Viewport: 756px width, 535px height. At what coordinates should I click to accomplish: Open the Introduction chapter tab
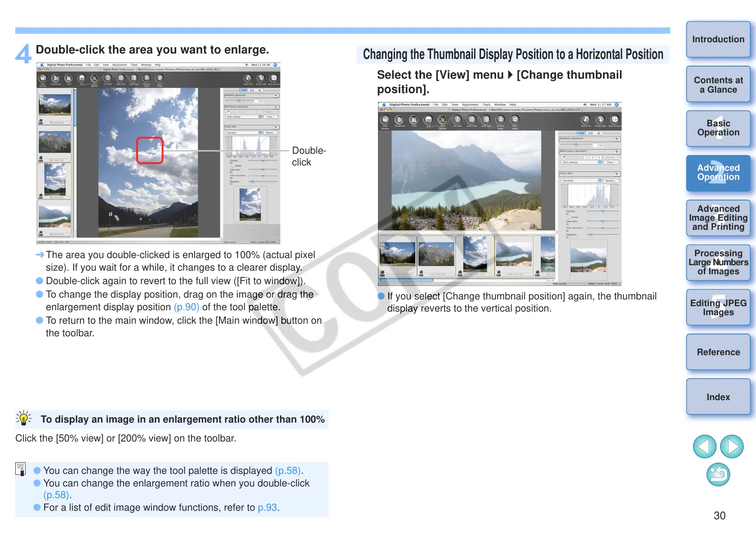[x=718, y=40]
